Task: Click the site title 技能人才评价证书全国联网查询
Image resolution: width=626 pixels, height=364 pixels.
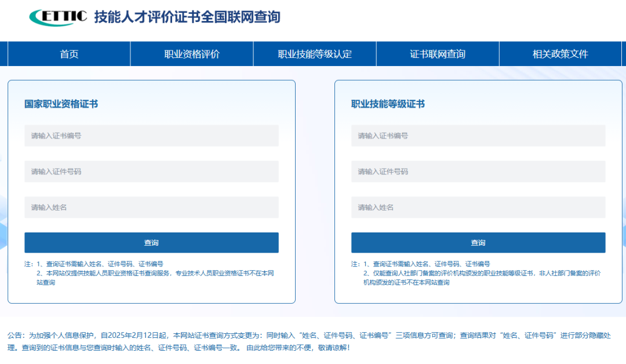Action: [x=187, y=17]
